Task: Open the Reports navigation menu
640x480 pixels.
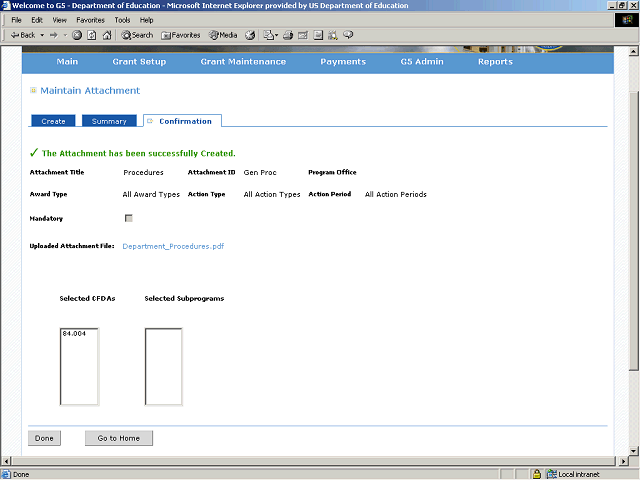Action: pyautogui.click(x=495, y=62)
